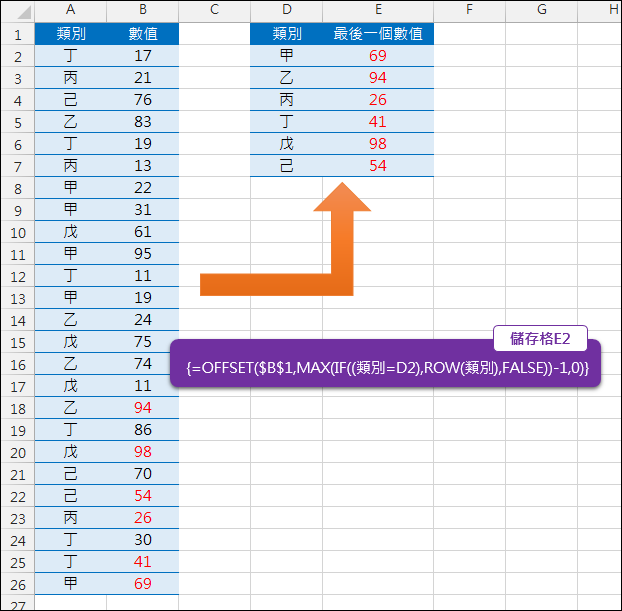622x611 pixels.
Task: Select the value 17 in cell B2
Action: [143, 56]
